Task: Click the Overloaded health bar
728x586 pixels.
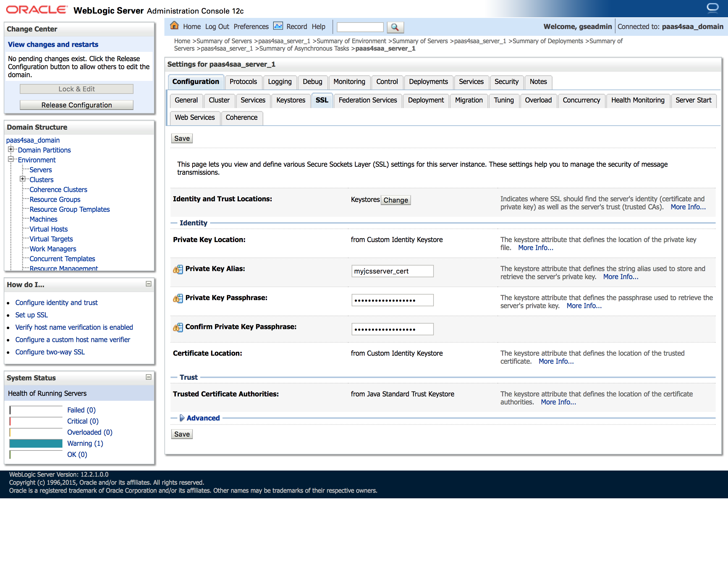Action: pyautogui.click(x=36, y=433)
